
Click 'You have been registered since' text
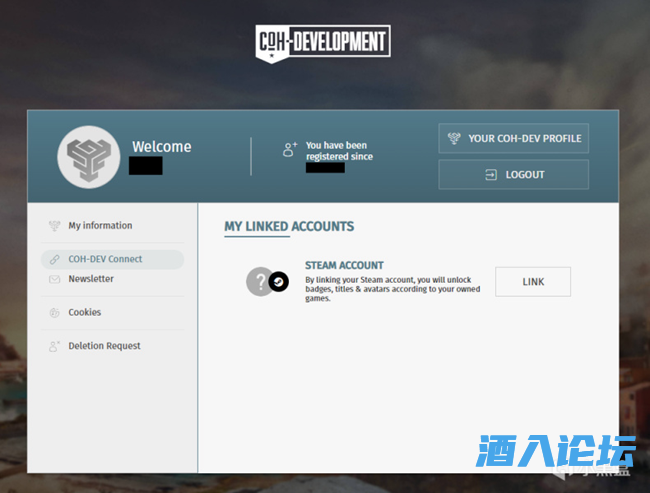pyautogui.click(x=339, y=151)
